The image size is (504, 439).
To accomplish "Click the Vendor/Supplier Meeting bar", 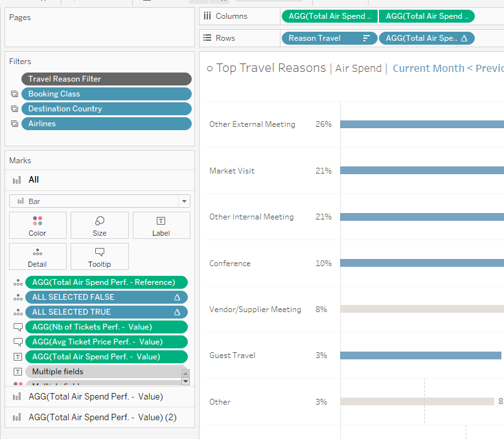I will tap(421, 310).
